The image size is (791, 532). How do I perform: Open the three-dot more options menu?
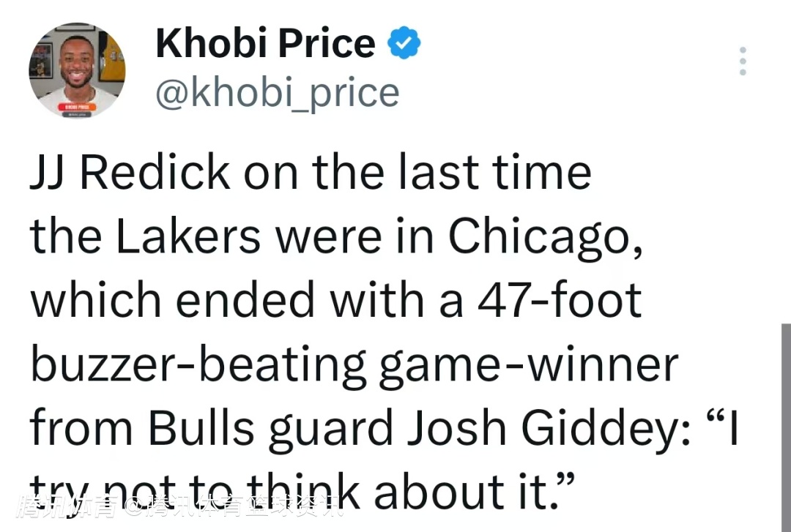coord(743,61)
